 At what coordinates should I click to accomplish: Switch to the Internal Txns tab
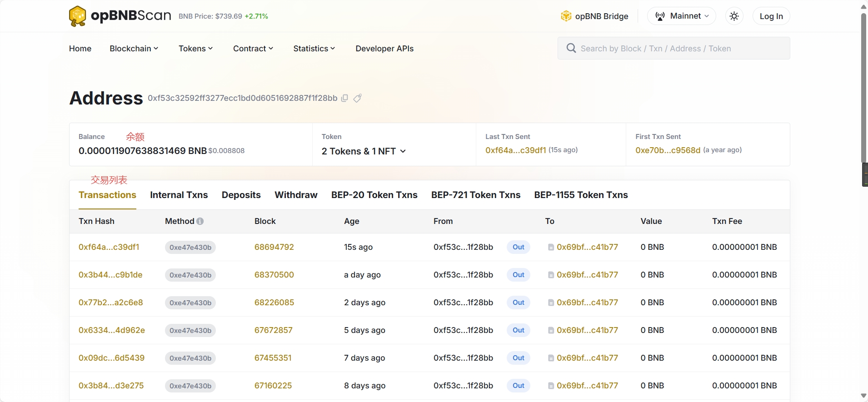pos(179,195)
